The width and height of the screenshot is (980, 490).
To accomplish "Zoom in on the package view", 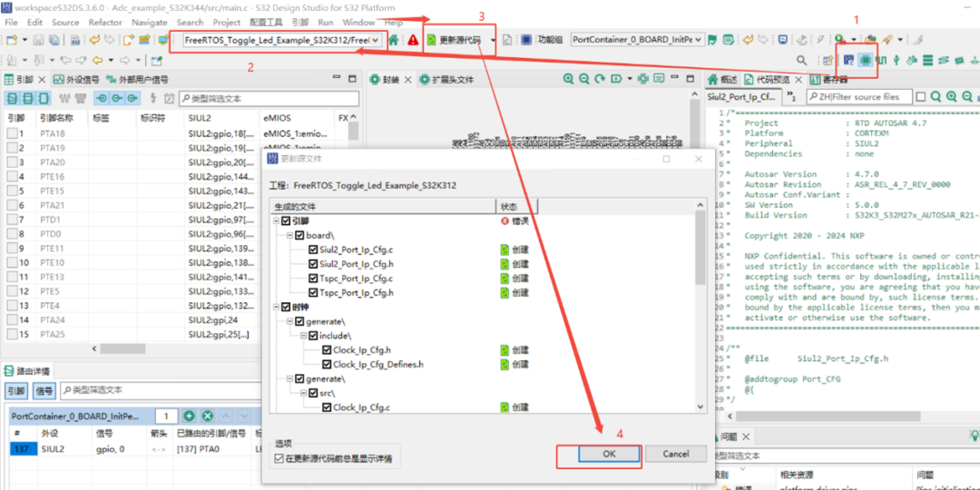I will pyautogui.click(x=568, y=79).
